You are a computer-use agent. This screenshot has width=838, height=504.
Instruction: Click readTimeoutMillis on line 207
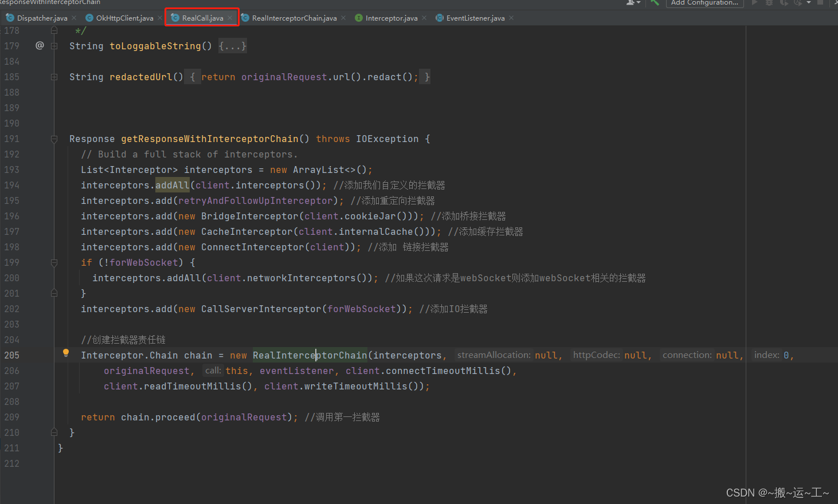pyautogui.click(x=193, y=386)
